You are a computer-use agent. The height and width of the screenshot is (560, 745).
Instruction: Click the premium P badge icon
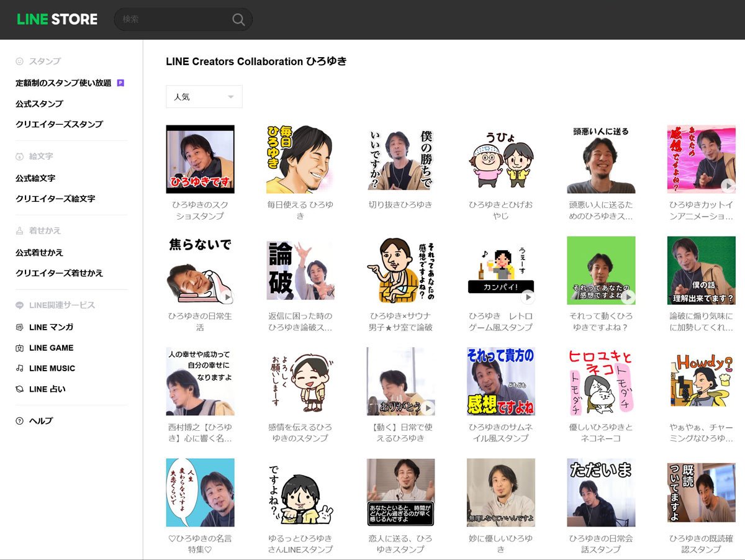[120, 83]
